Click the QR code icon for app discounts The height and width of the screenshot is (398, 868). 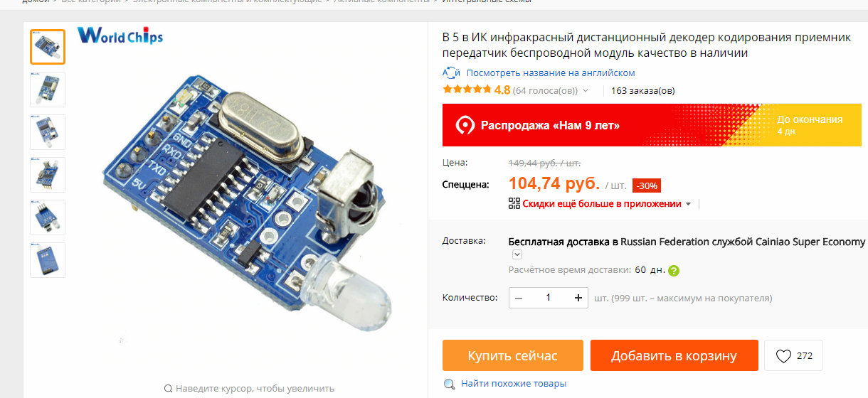point(514,204)
